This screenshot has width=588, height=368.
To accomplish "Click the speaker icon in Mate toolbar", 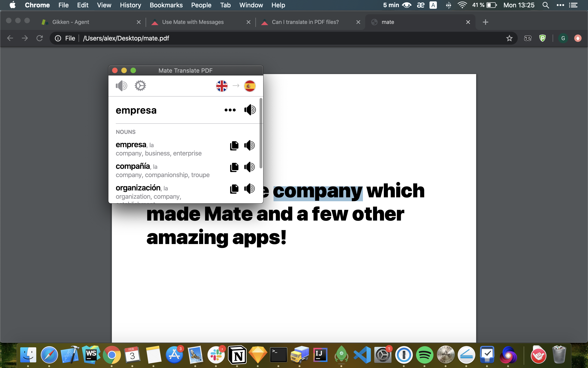I will pos(121,86).
